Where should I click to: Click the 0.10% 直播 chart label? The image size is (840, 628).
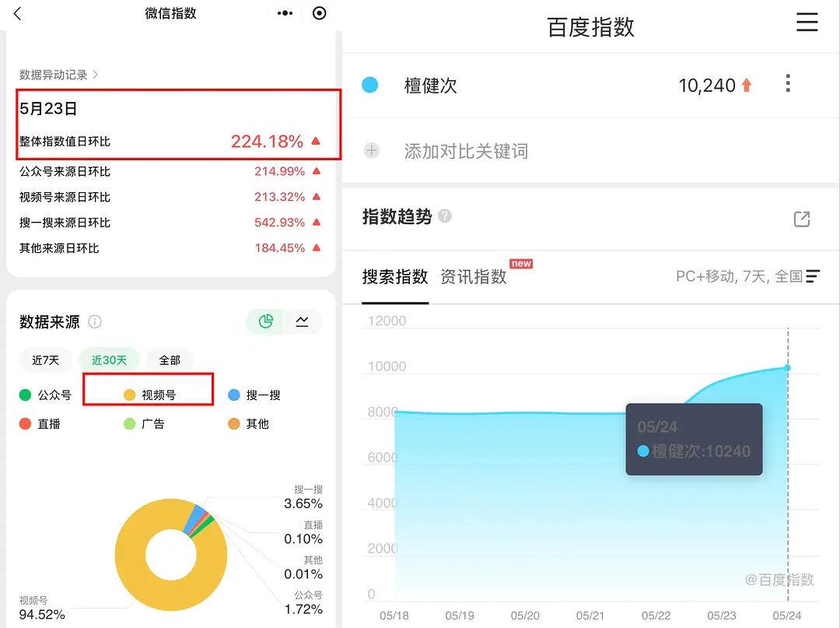pos(303,539)
